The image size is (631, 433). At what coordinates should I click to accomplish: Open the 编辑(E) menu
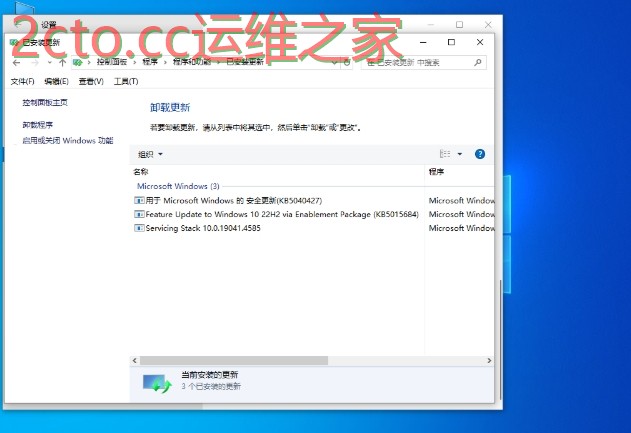pyautogui.click(x=56, y=82)
